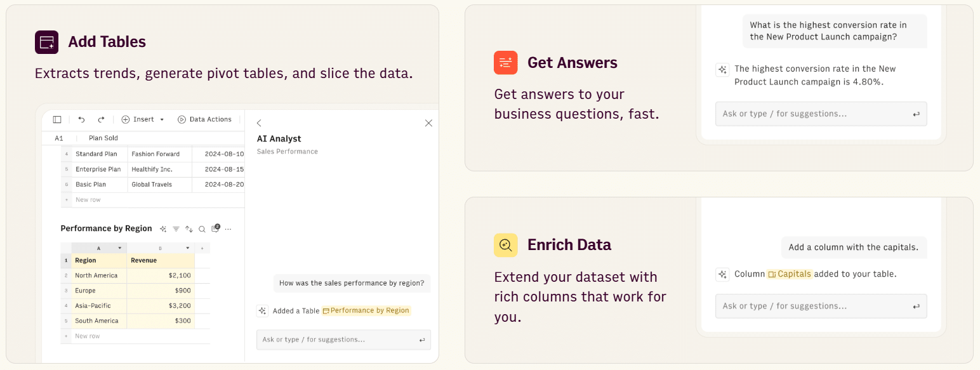The width and height of the screenshot is (980, 370).
Task: Go back with AI Analyst panel chevron
Action: pos(259,123)
